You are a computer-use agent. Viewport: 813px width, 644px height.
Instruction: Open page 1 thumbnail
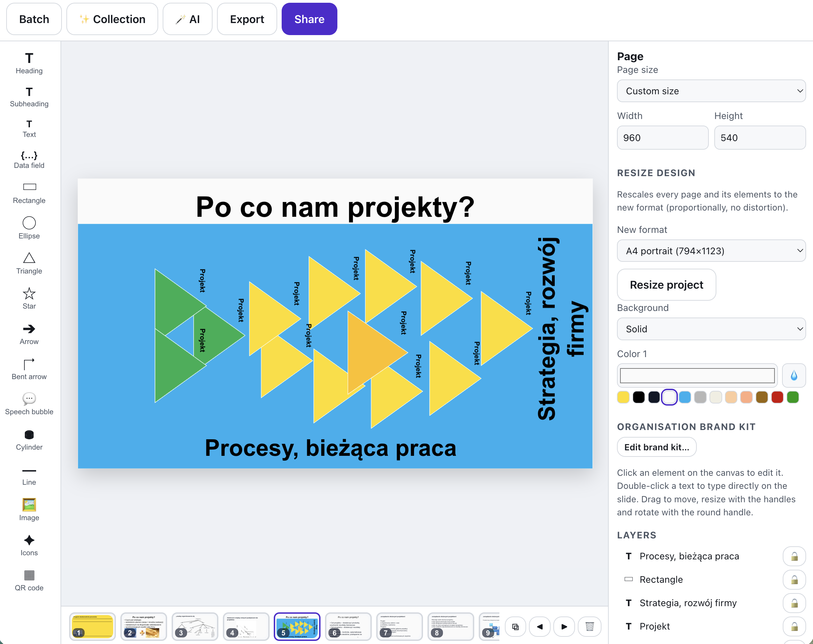coord(93,627)
